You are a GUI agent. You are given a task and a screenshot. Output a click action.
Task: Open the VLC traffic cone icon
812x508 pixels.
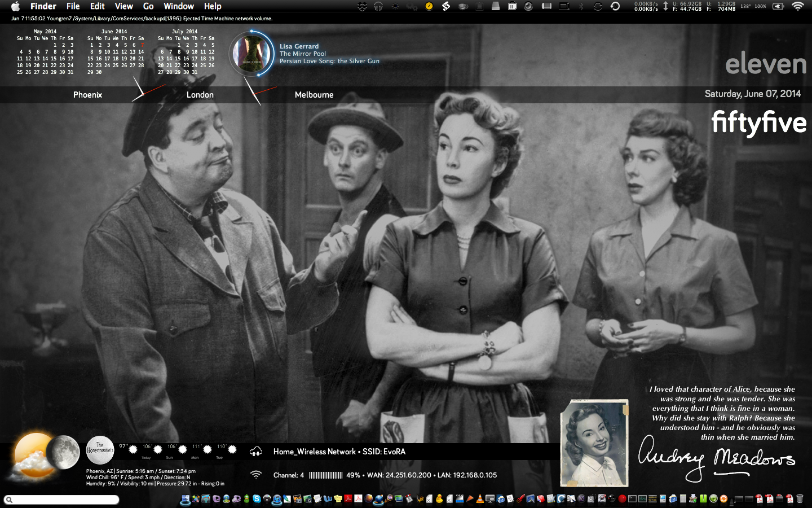pos(479,499)
